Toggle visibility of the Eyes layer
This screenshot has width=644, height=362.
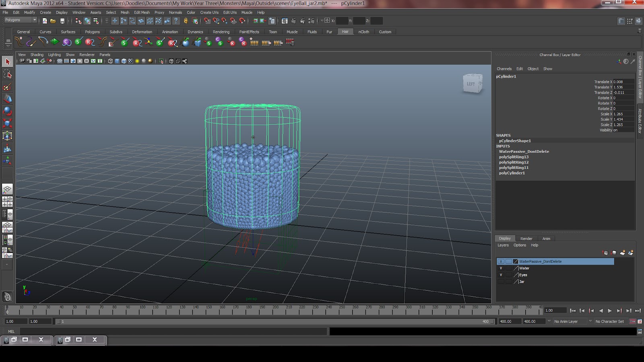tap(501, 275)
